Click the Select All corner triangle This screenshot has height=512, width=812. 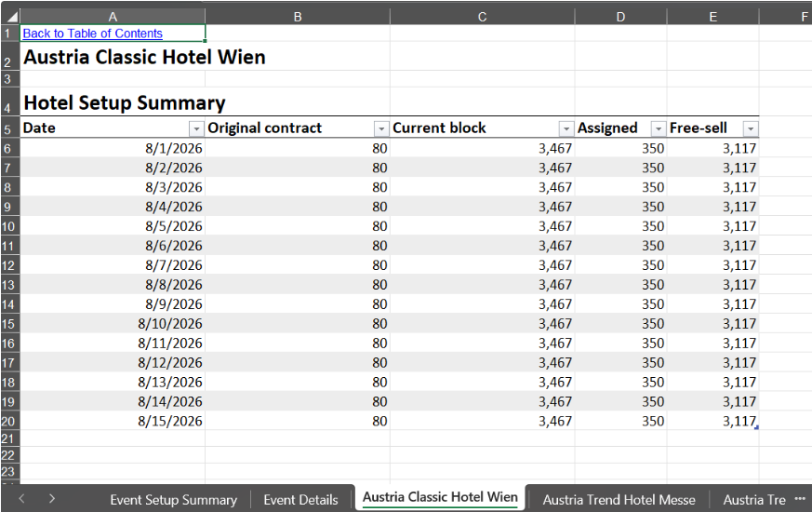pos(10,17)
